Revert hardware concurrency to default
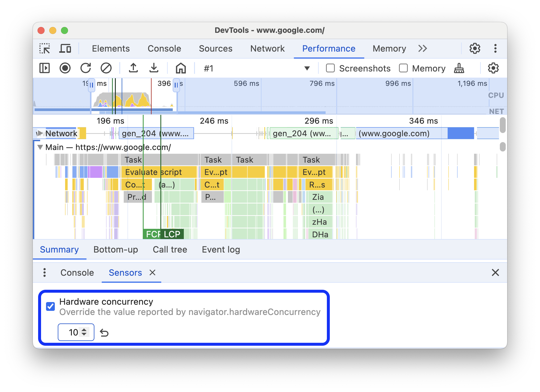Screen dimensions: 540x392 (x=105, y=332)
